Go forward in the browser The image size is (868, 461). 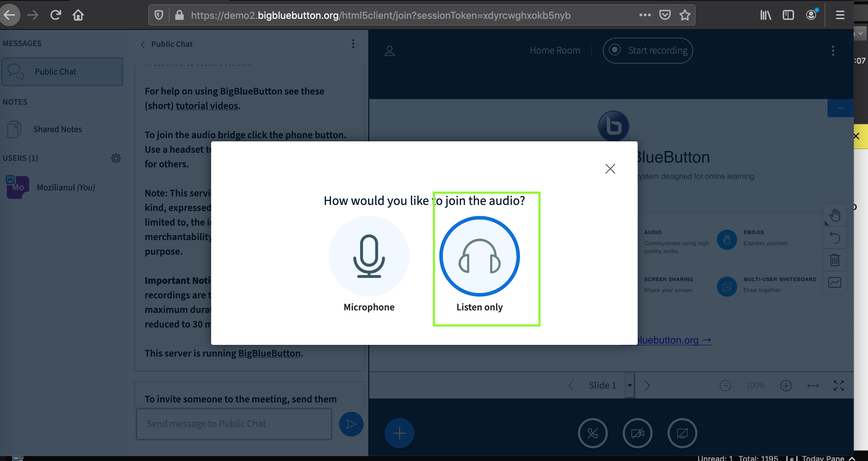click(x=33, y=15)
